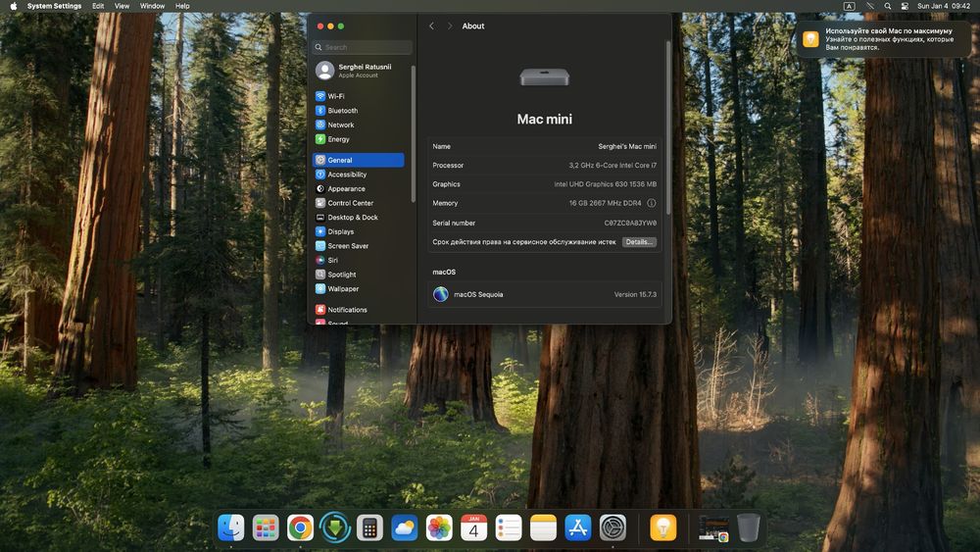The image size is (980, 552).
Task: Launch the App Store from the Dock
Action: [577, 527]
